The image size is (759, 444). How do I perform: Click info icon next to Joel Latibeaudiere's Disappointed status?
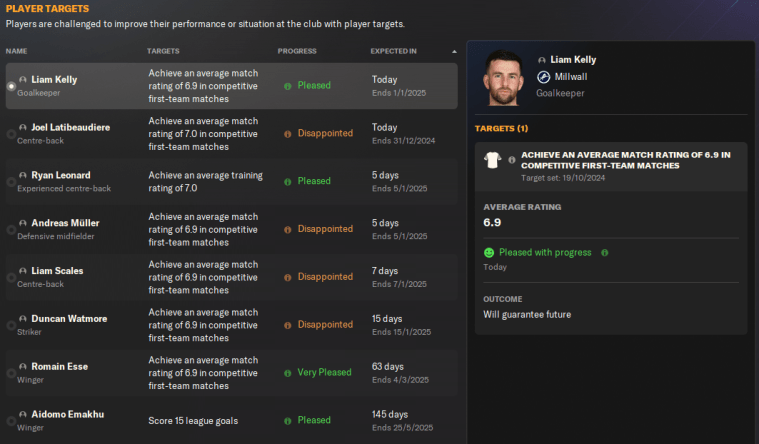(288, 133)
